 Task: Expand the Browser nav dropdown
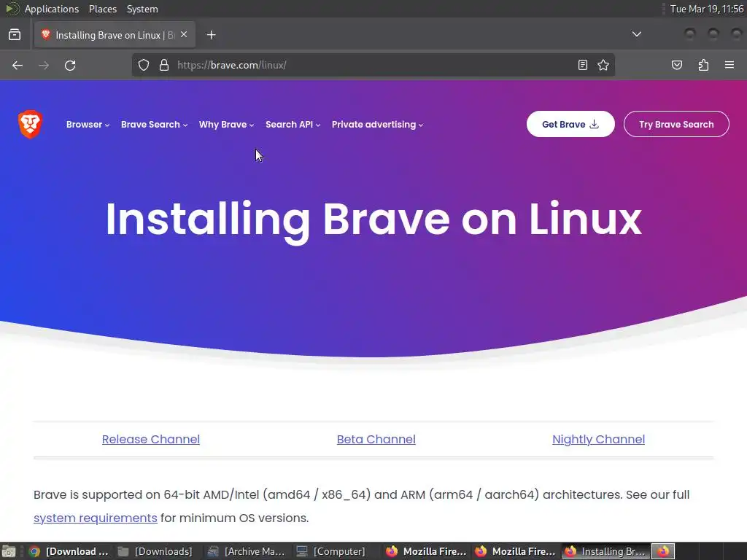[88, 124]
